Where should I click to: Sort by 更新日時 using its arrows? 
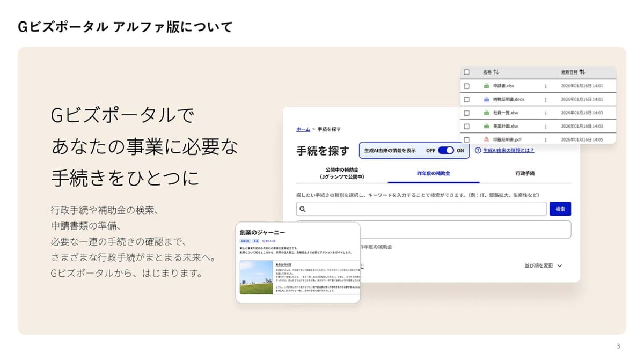coord(582,72)
